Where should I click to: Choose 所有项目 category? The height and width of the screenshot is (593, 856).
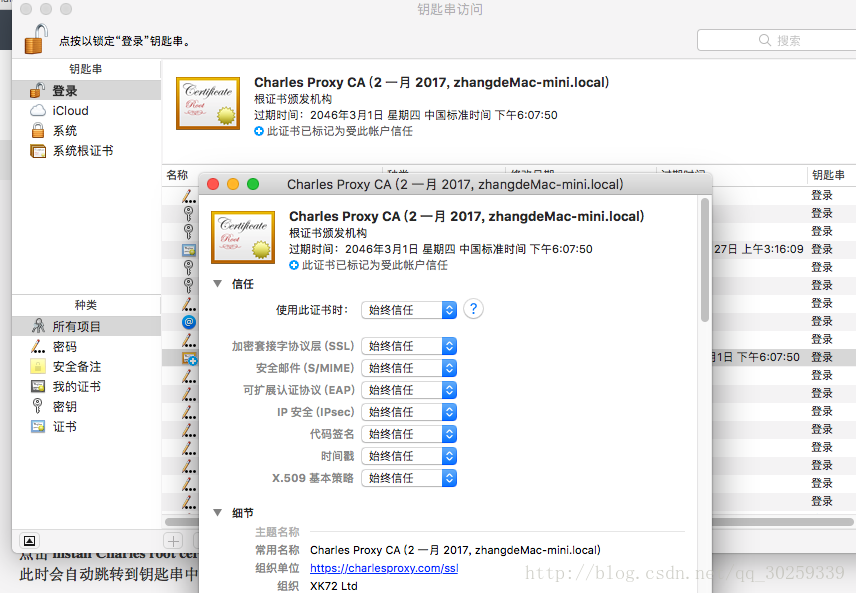(x=86, y=326)
